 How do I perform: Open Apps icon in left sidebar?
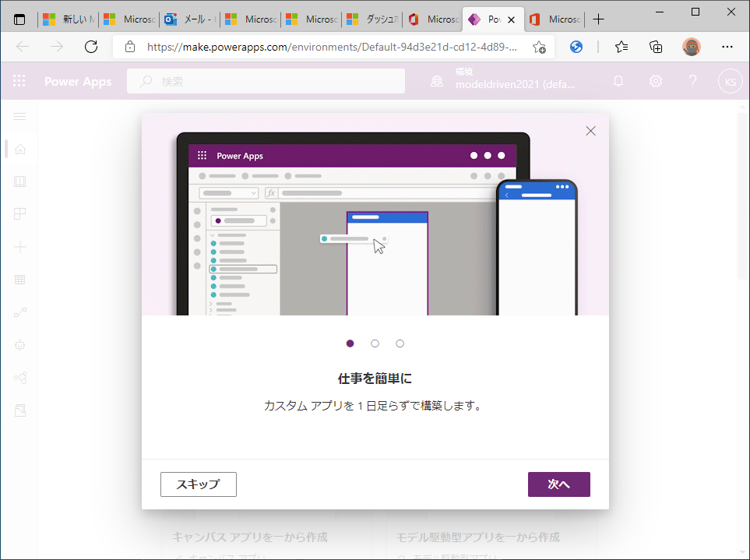click(x=20, y=214)
